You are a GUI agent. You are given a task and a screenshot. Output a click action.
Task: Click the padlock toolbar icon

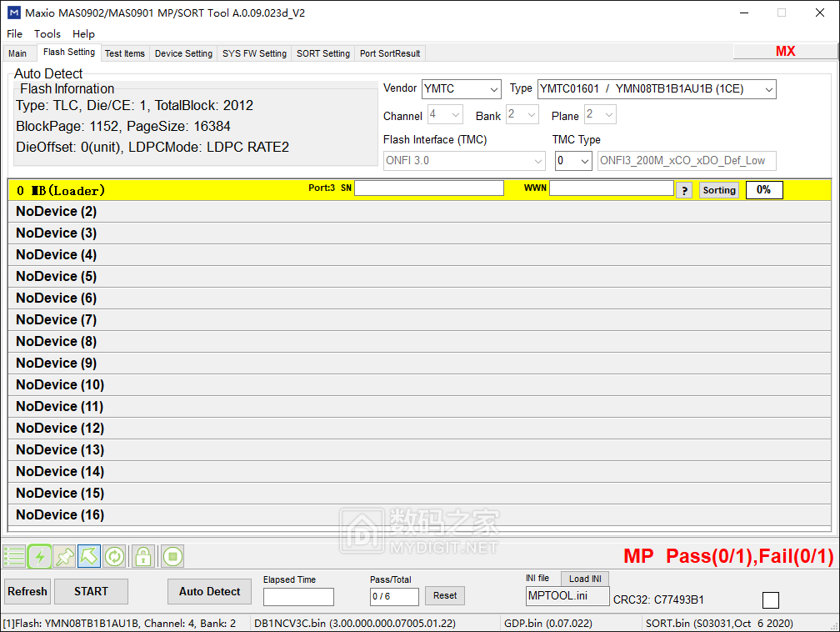pos(143,556)
